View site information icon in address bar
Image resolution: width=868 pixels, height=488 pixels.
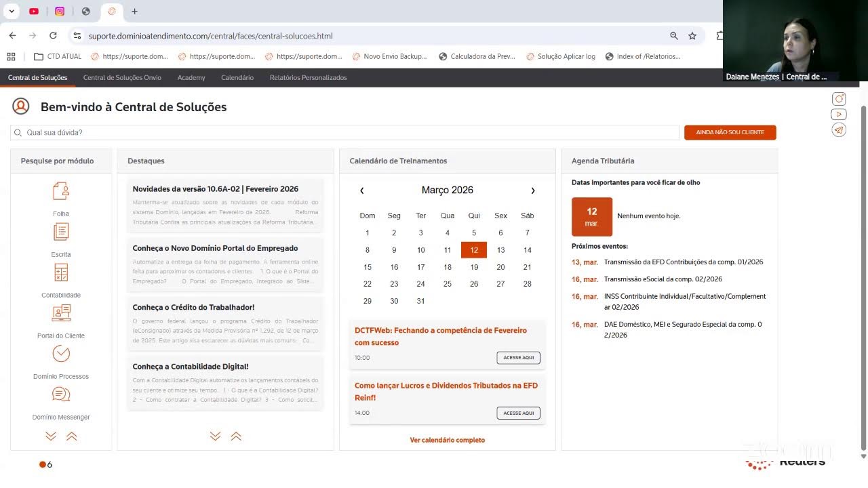pyautogui.click(x=77, y=36)
